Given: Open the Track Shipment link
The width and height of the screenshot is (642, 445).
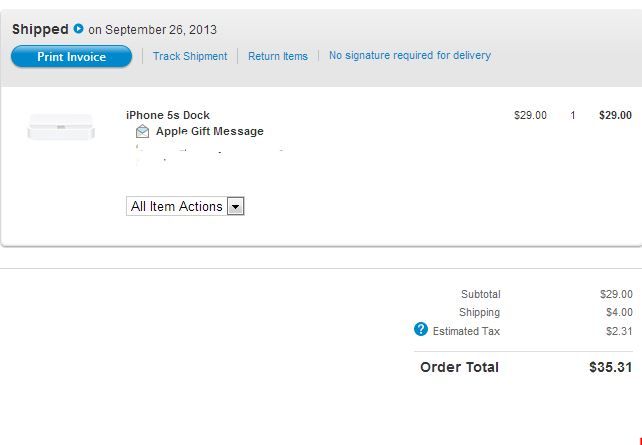Looking at the screenshot, I should [x=190, y=56].
